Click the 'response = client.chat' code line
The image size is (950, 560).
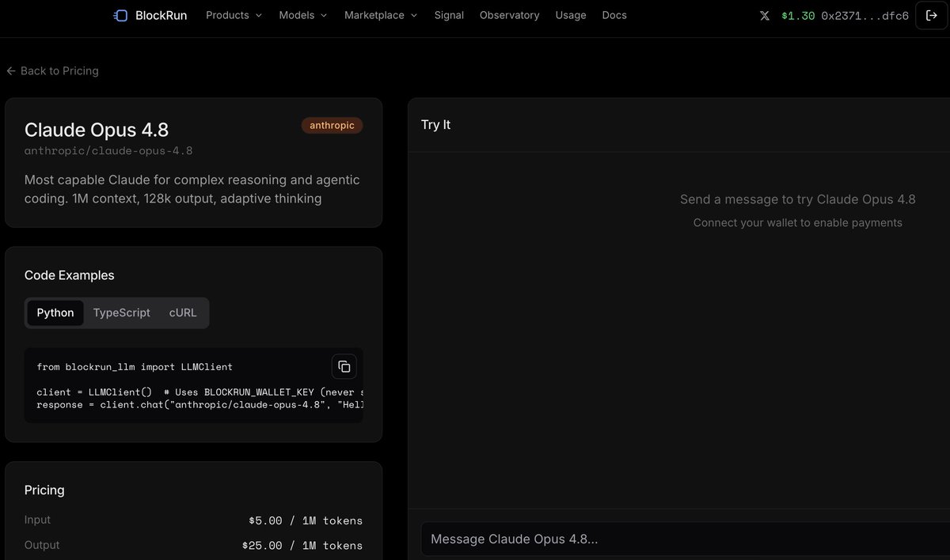(199, 405)
